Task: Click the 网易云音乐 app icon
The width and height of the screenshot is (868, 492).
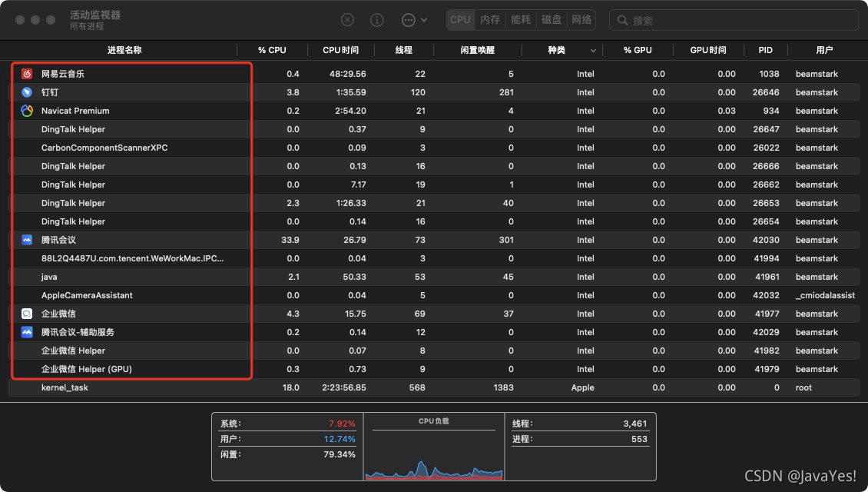Action: 27,74
